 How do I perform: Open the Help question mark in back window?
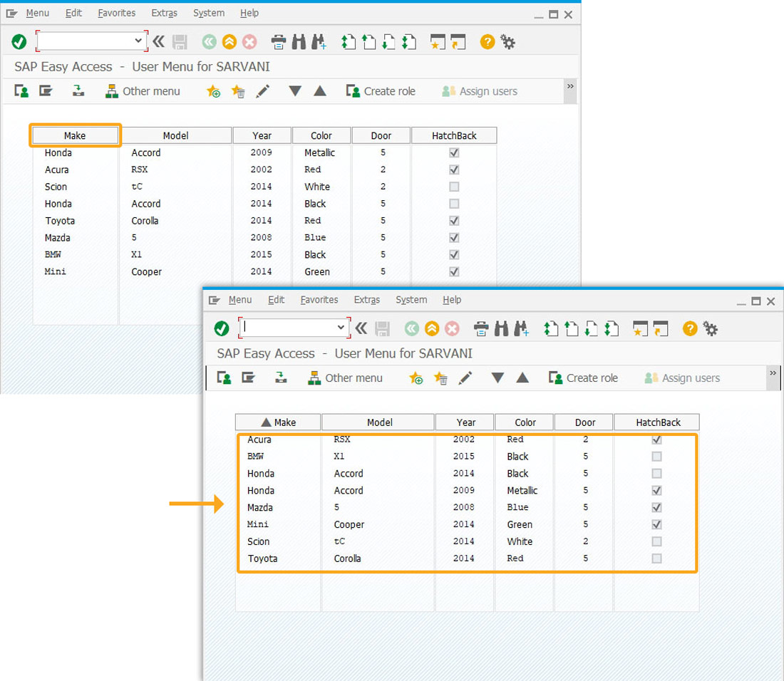click(x=488, y=42)
